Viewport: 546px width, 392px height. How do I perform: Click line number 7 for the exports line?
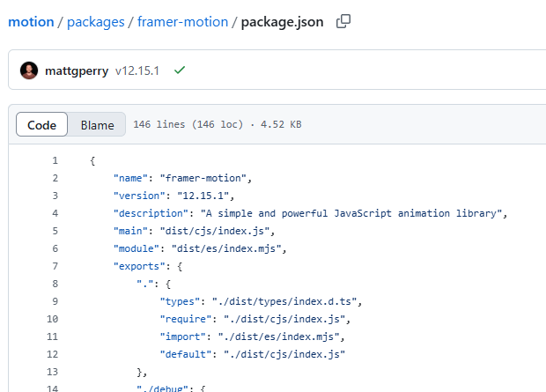pyautogui.click(x=55, y=266)
